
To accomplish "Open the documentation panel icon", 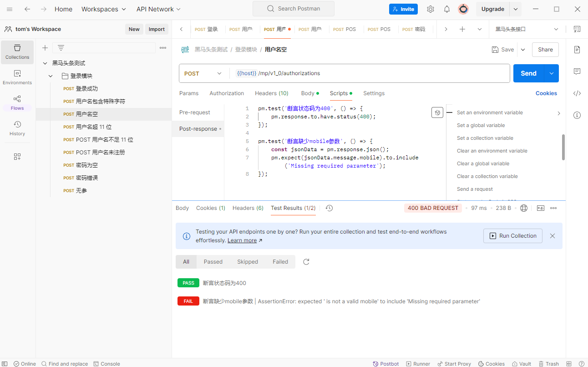I will click(x=577, y=50).
